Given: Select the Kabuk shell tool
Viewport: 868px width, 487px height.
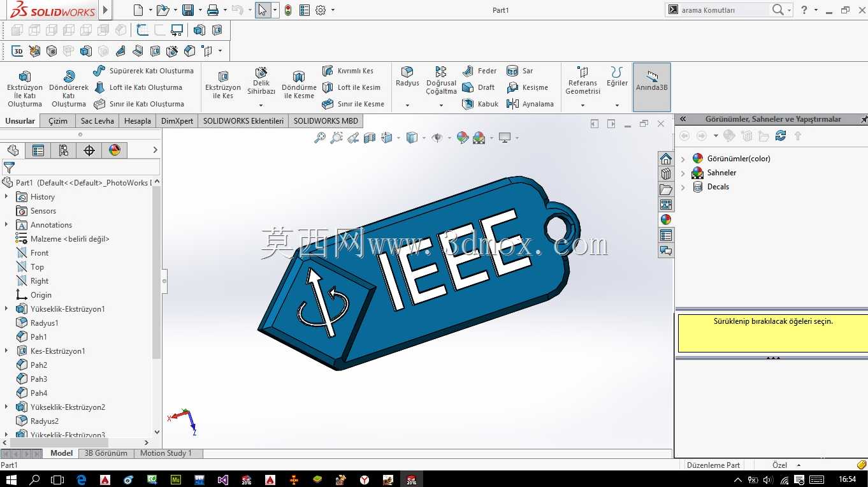Looking at the screenshot, I should point(481,104).
